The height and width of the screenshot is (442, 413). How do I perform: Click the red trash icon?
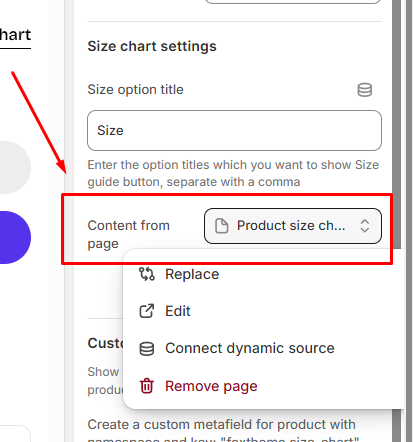[x=147, y=386]
